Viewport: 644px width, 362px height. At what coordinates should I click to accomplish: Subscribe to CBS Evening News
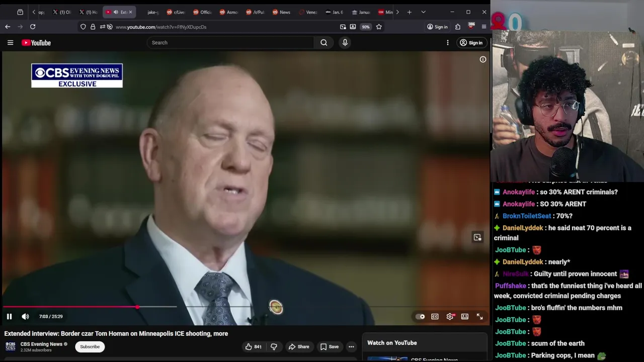pyautogui.click(x=90, y=346)
